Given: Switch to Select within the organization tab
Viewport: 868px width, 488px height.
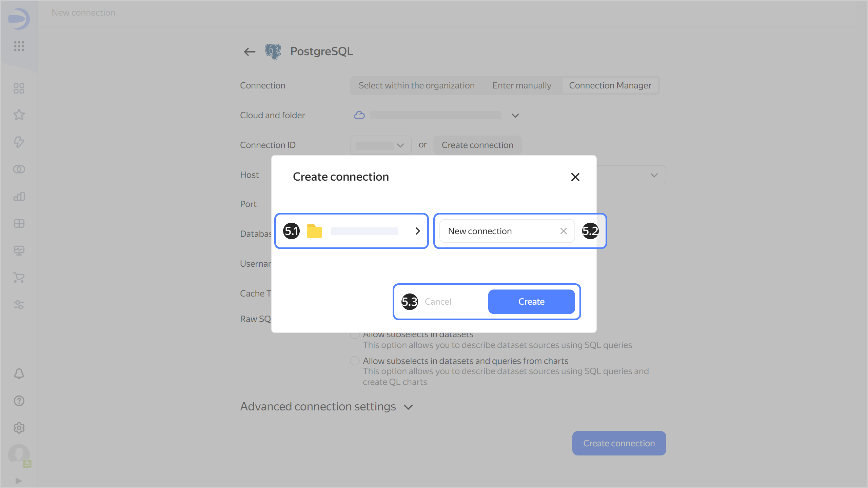Looking at the screenshot, I should 416,86.
